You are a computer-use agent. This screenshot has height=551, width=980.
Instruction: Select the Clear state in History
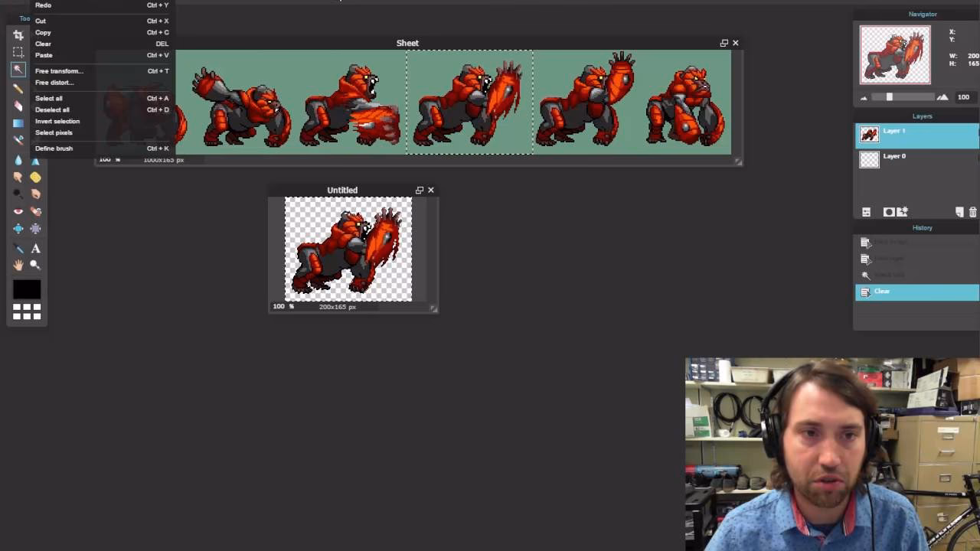916,292
